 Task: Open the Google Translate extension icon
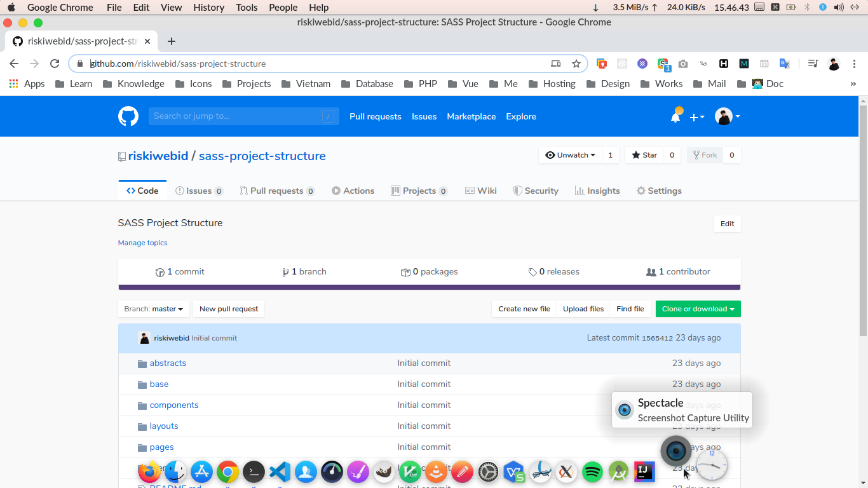(785, 64)
